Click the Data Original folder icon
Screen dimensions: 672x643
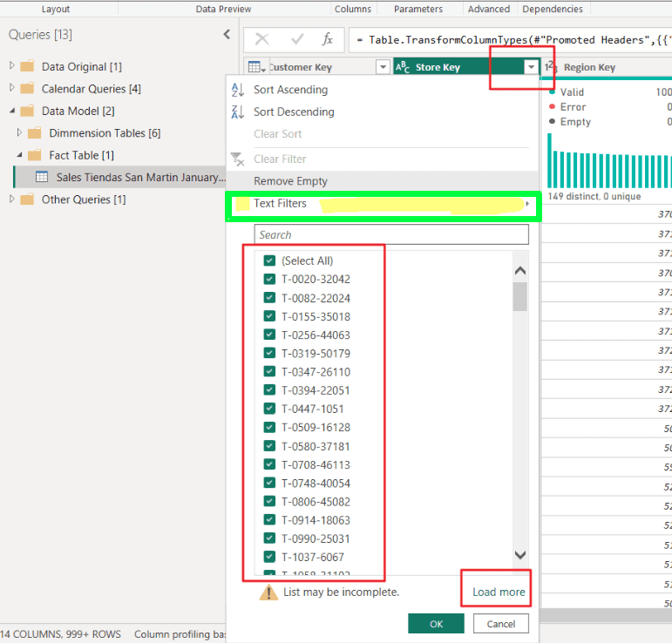pos(27,66)
